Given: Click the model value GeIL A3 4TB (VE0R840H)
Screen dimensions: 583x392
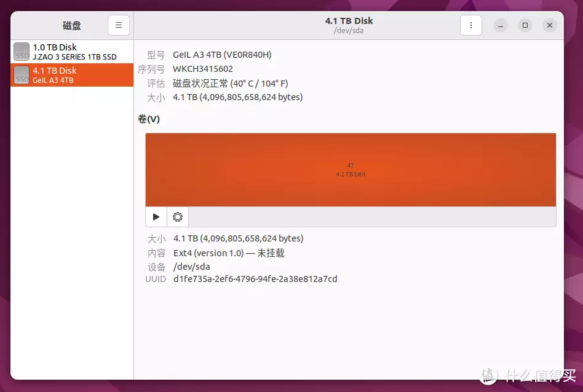Looking at the screenshot, I should tap(222, 55).
